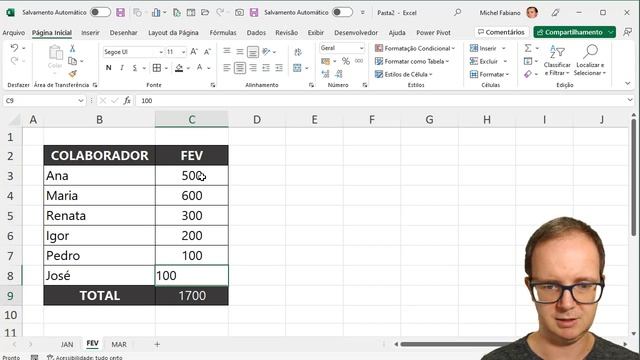640x360 pixels.
Task: Add a new sheet with plus
Action: [x=157, y=344]
